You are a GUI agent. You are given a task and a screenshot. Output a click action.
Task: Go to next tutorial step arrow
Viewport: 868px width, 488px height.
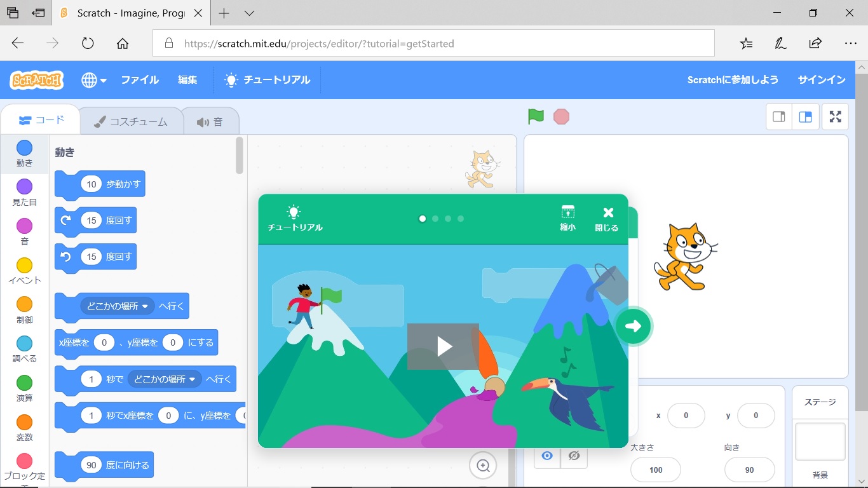pyautogui.click(x=633, y=326)
